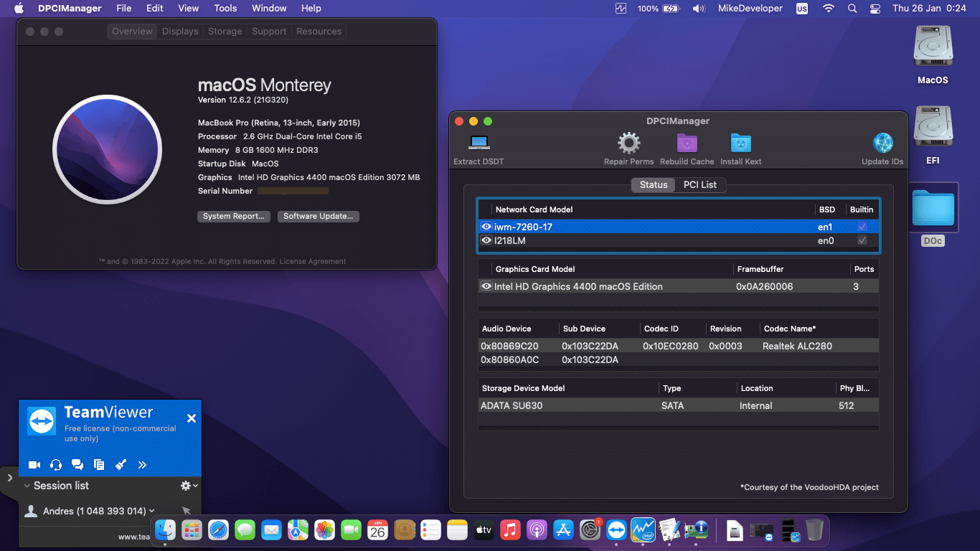The image size is (980, 551).
Task: Collapse the TeamViewer panel with the side arrow
Action: click(9, 477)
